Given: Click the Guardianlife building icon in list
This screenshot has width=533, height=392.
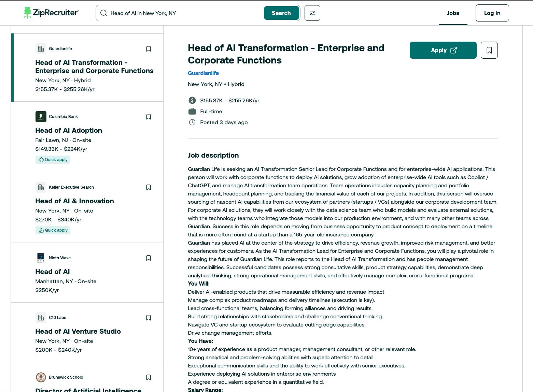Looking at the screenshot, I should pyautogui.click(x=41, y=49).
